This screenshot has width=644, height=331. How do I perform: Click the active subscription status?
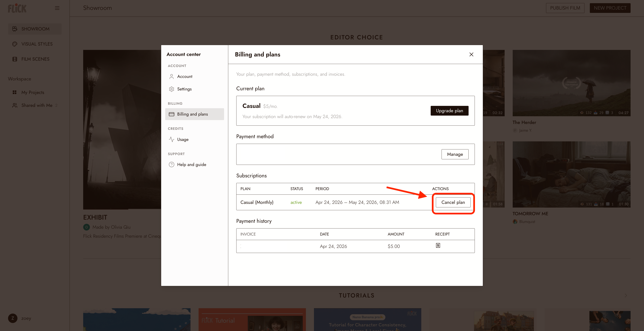pyautogui.click(x=296, y=203)
